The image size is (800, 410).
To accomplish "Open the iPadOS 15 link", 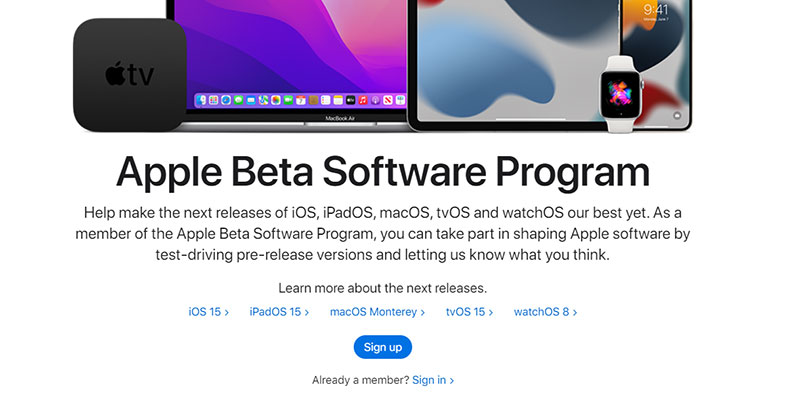I will pyautogui.click(x=279, y=312).
